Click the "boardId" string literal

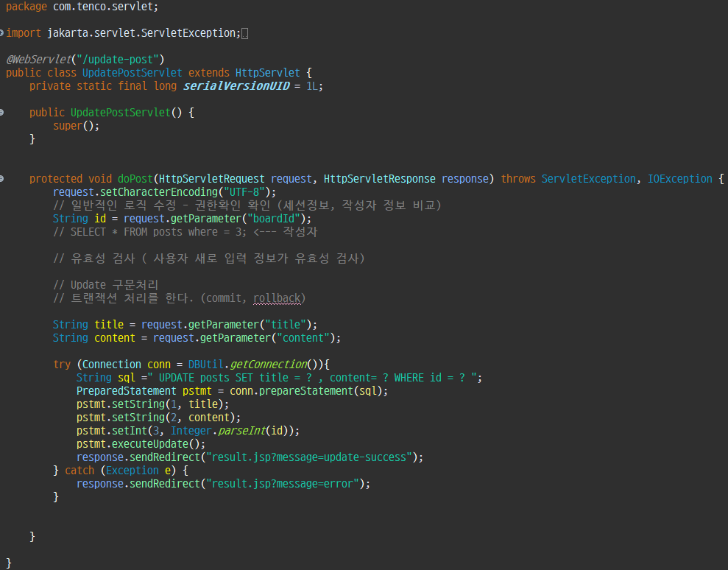coord(274,218)
